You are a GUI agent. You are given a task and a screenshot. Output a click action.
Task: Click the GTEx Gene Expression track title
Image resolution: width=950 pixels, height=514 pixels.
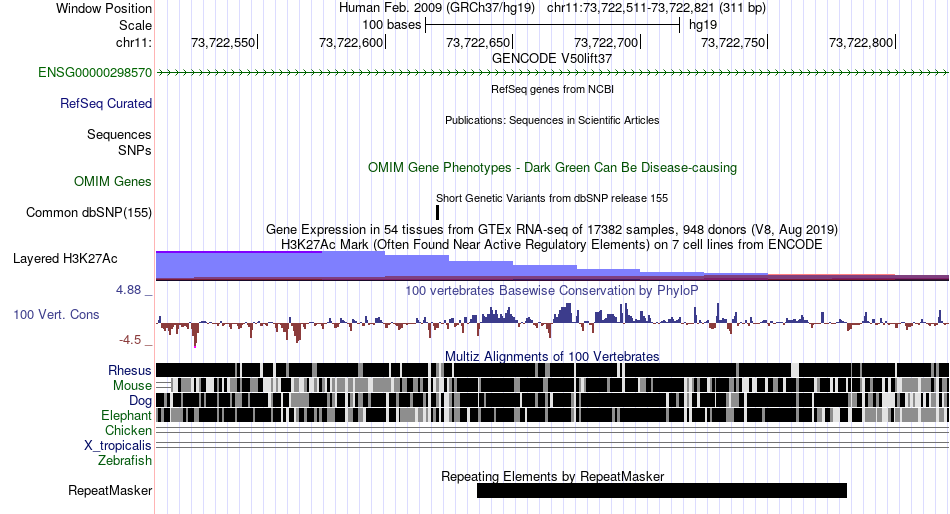pos(552,230)
